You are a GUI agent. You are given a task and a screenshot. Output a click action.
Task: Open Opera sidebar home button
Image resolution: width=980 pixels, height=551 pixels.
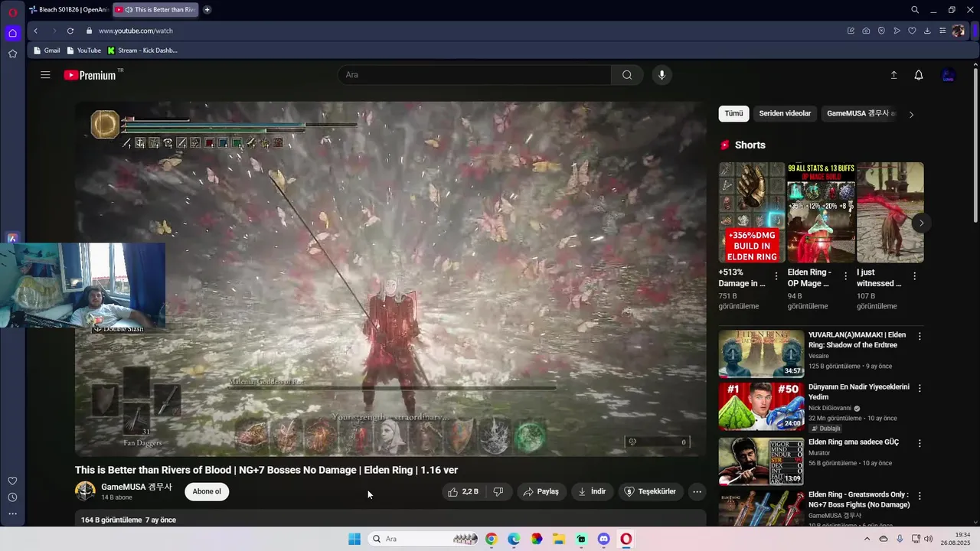coord(13,33)
